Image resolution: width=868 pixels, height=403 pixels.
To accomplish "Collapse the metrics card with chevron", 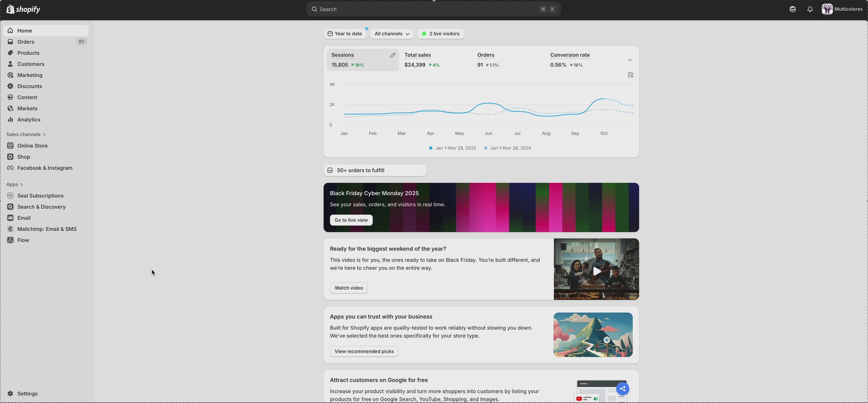I will coord(630,60).
